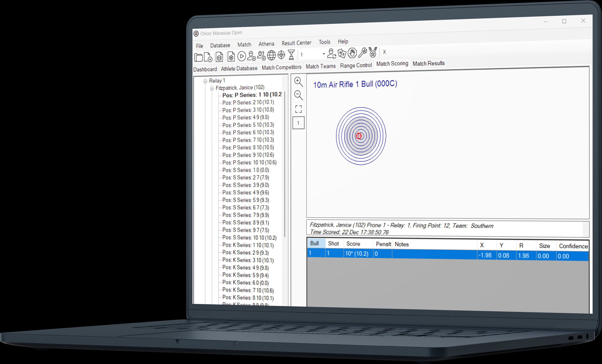This screenshot has height=364, width=602.
Task: Create a new match file with the plus-document icon
Action: point(208,57)
